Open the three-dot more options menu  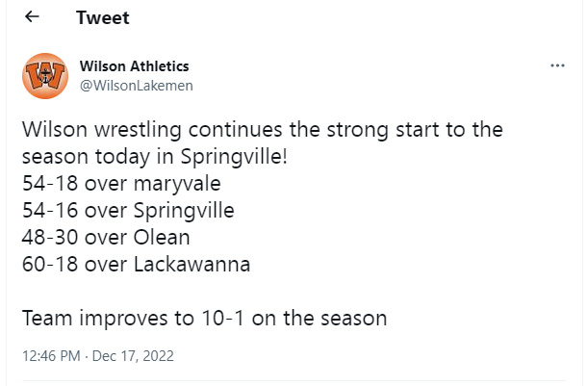pyautogui.click(x=556, y=66)
